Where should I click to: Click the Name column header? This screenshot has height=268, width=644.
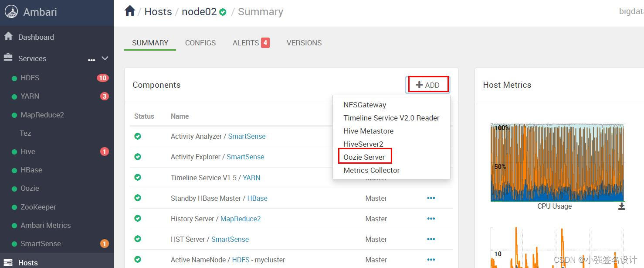180,116
